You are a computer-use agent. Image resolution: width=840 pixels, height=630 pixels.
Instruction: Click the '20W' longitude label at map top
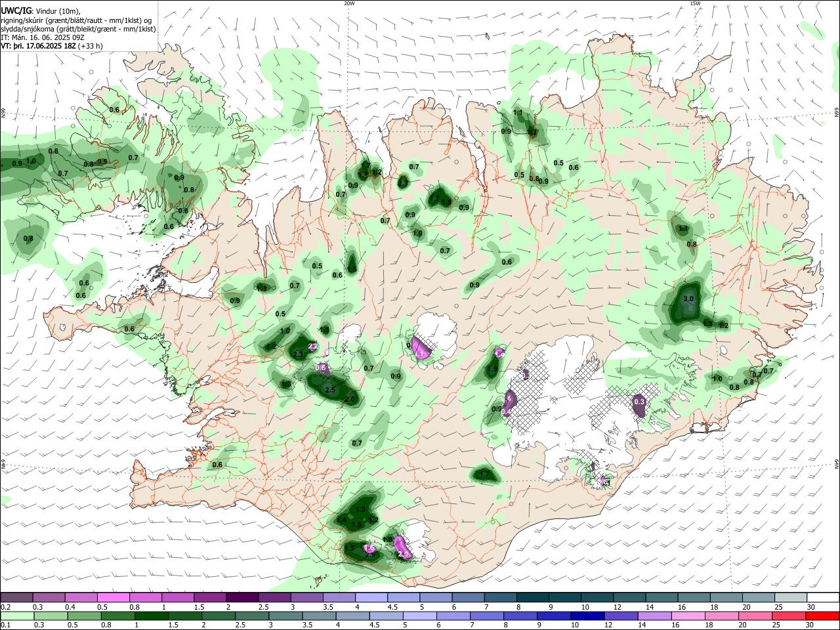point(349,3)
